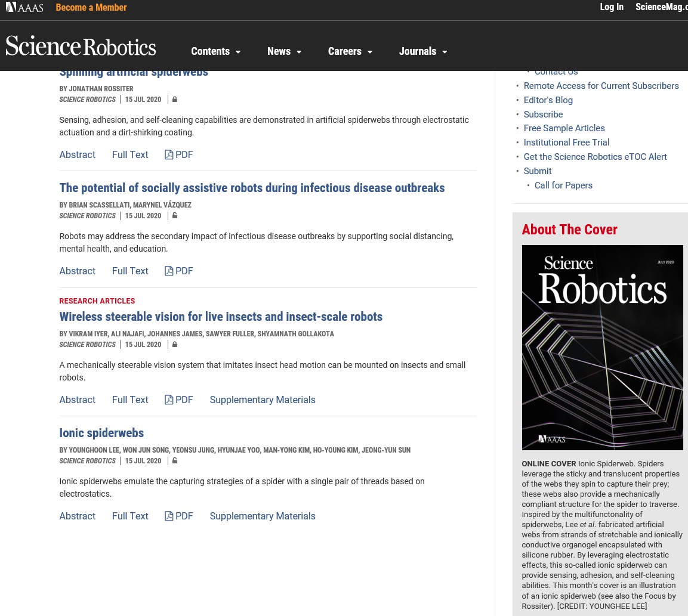Viewport: 688px width, 616px height.
Task: Download the Wireless steerable vision PDF
Action: pos(178,400)
